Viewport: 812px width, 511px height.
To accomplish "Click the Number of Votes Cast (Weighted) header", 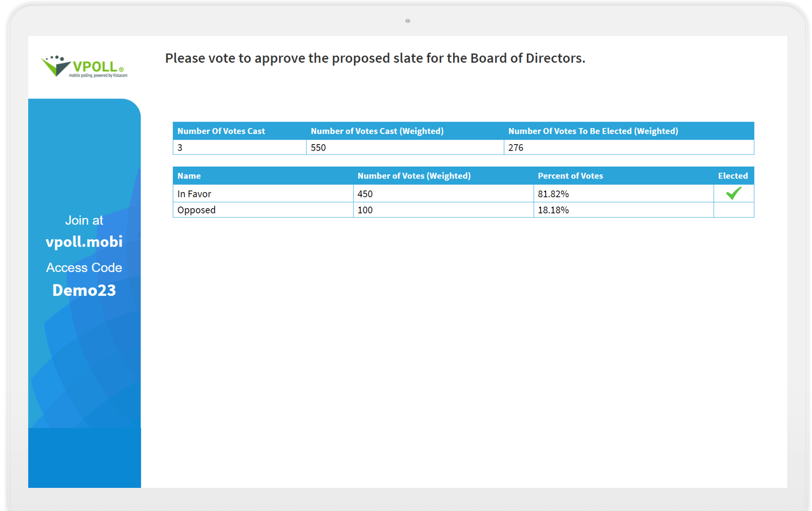I will [377, 131].
